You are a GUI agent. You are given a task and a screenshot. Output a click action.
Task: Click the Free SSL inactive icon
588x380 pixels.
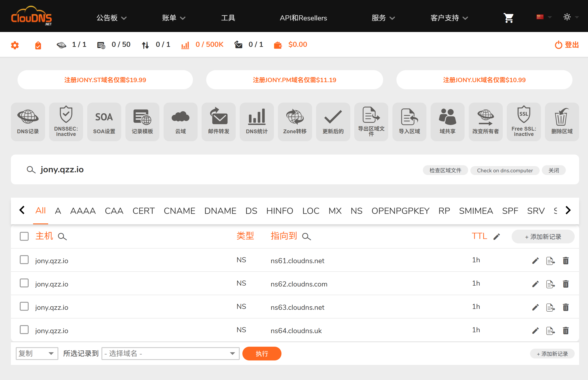(x=523, y=121)
